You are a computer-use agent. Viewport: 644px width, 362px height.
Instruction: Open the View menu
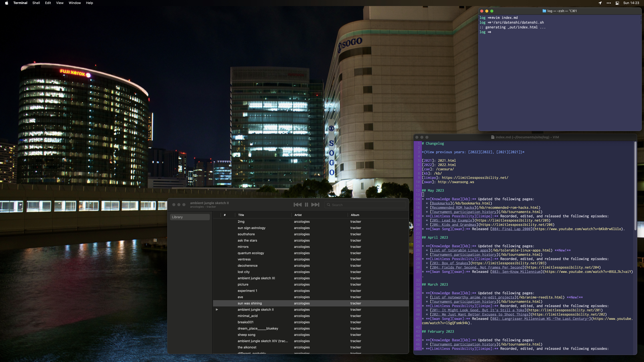[59, 3]
